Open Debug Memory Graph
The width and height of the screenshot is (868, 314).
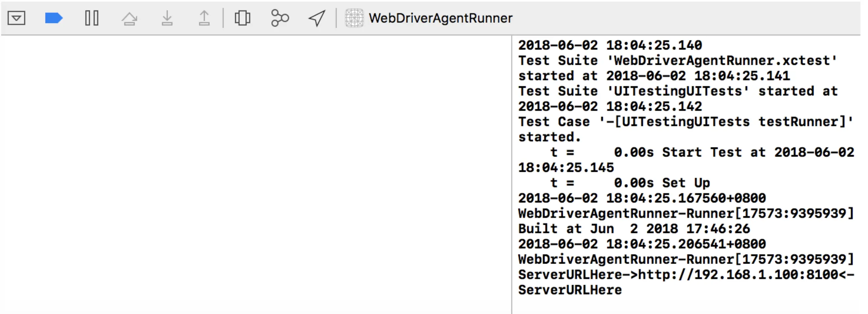pyautogui.click(x=280, y=18)
